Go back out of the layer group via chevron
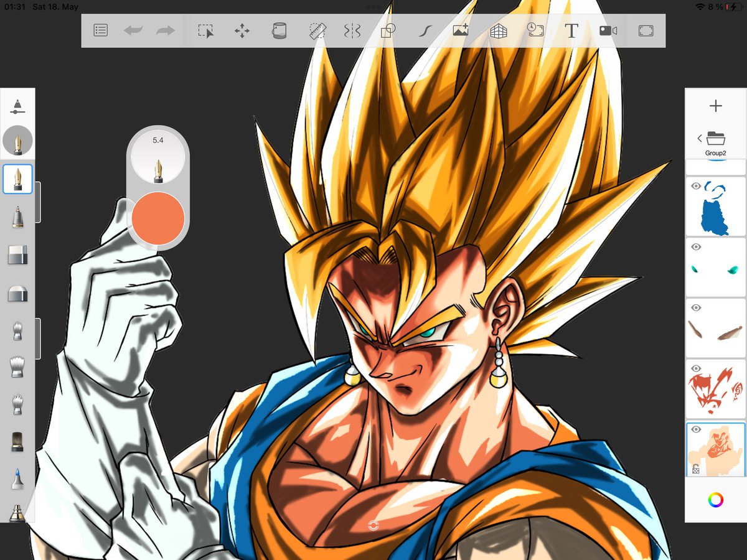747x560 pixels. click(699, 138)
